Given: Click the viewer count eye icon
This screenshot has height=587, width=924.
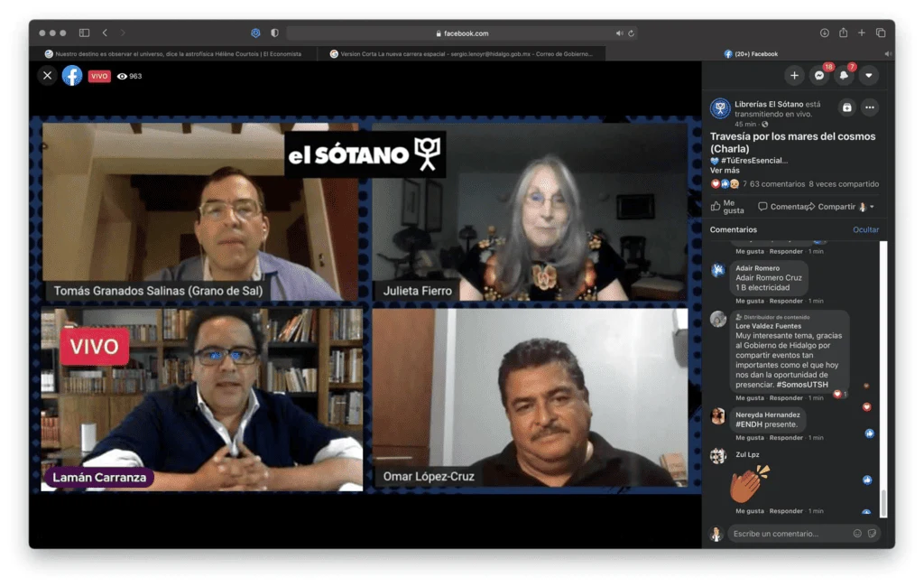Looking at the screenshot, I should click(x=122, y=76).
